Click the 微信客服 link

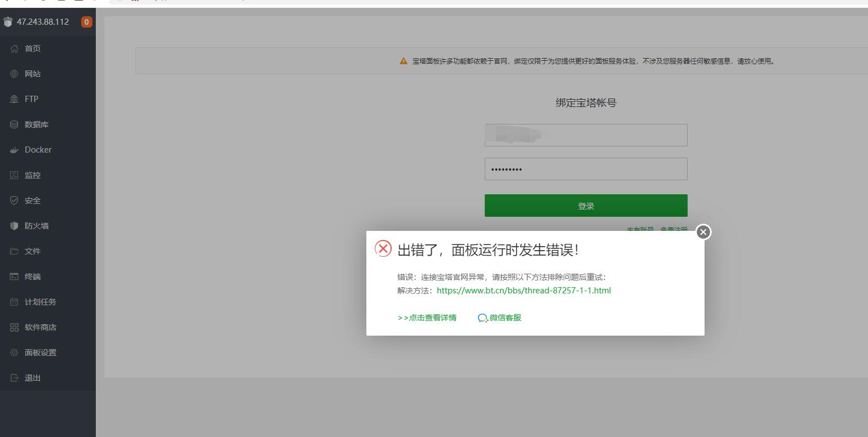click(506, 318)
